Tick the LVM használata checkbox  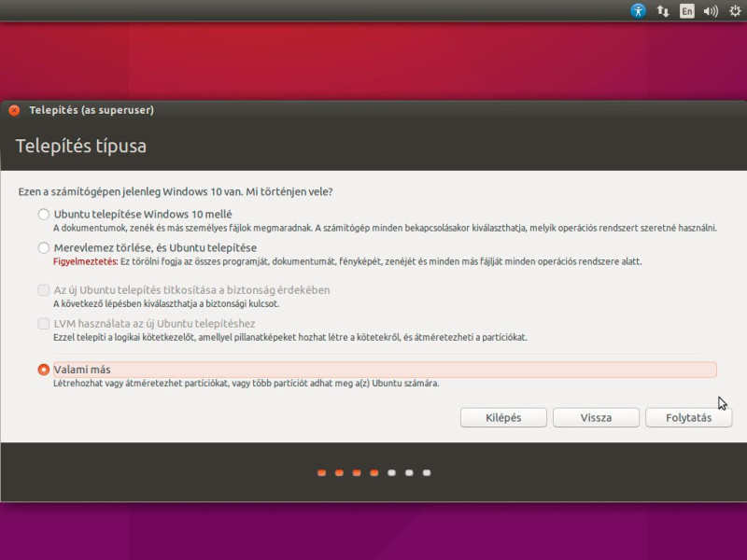[x=43, y=324]
